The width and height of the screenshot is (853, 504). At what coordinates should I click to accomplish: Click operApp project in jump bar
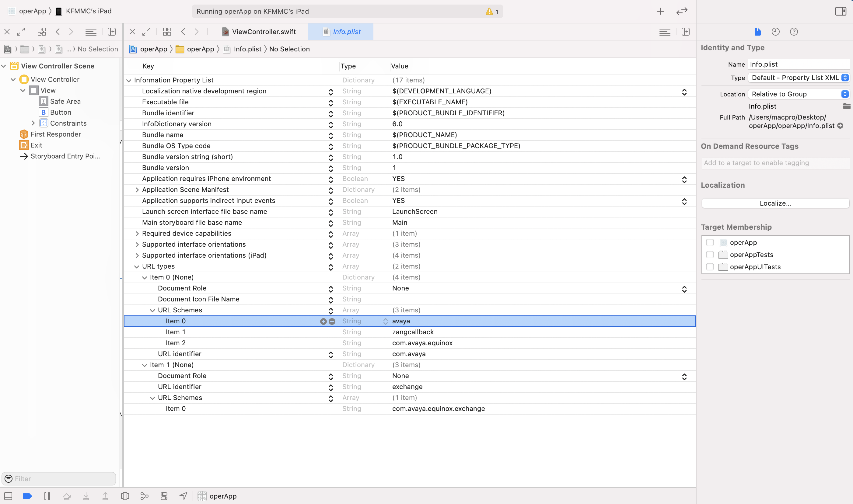(x=149, y=49)
